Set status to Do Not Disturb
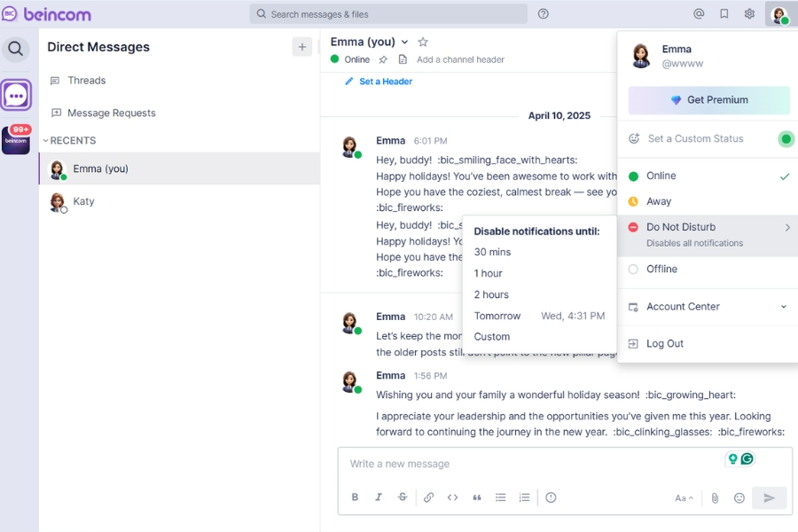This screenshot has height=532, width=798. click(708, 235)
